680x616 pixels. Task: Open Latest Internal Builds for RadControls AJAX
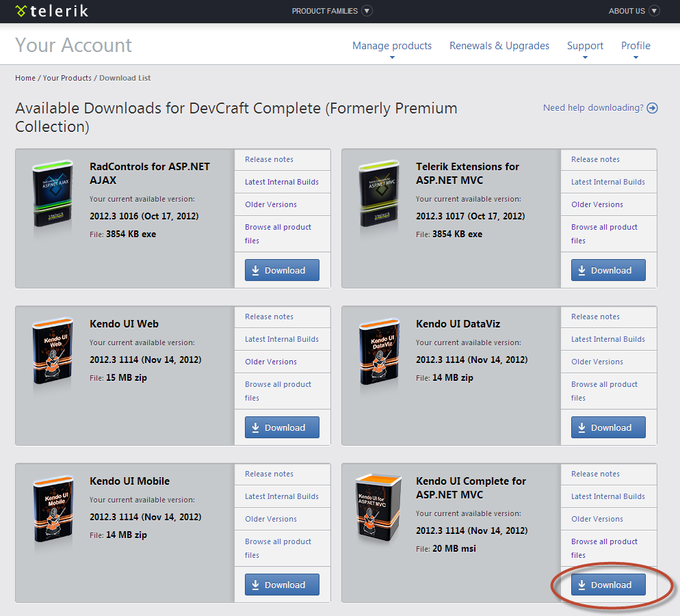tap(282, 182)
